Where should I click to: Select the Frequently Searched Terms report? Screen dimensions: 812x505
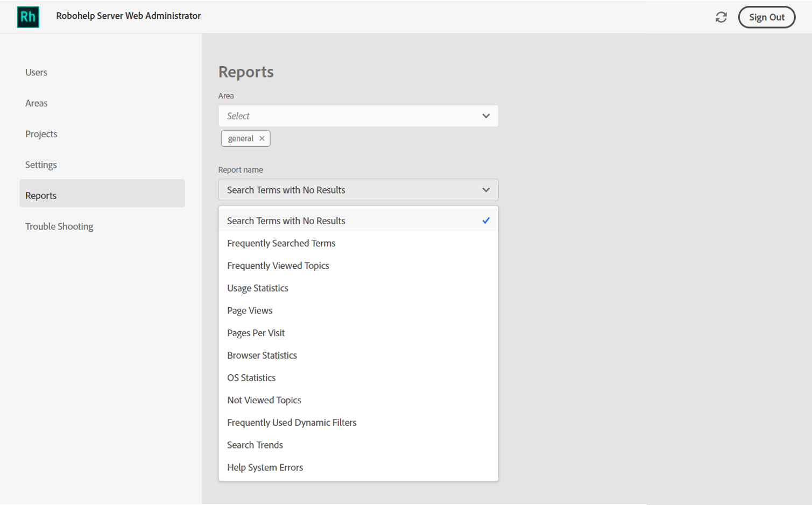tap(281, 243)
